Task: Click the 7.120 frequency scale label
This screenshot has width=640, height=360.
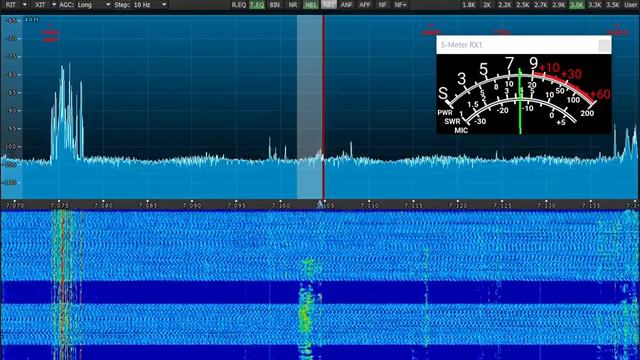Action: click(458, 205)
